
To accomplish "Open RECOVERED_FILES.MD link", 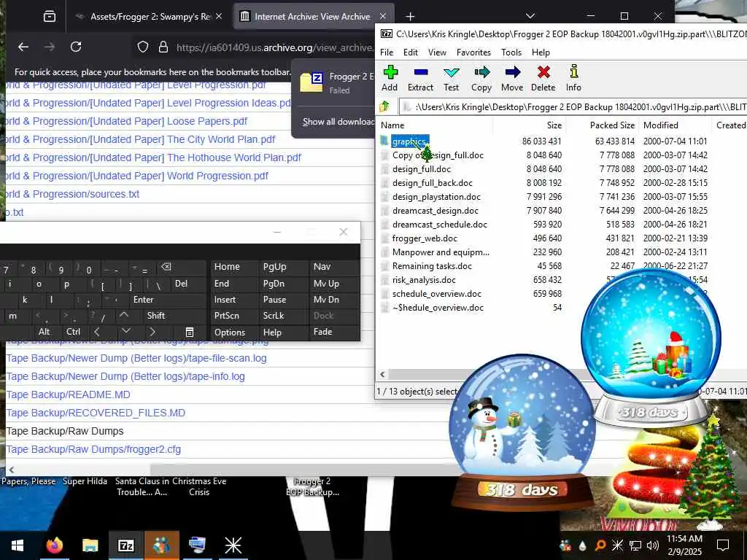I will 96,413.
